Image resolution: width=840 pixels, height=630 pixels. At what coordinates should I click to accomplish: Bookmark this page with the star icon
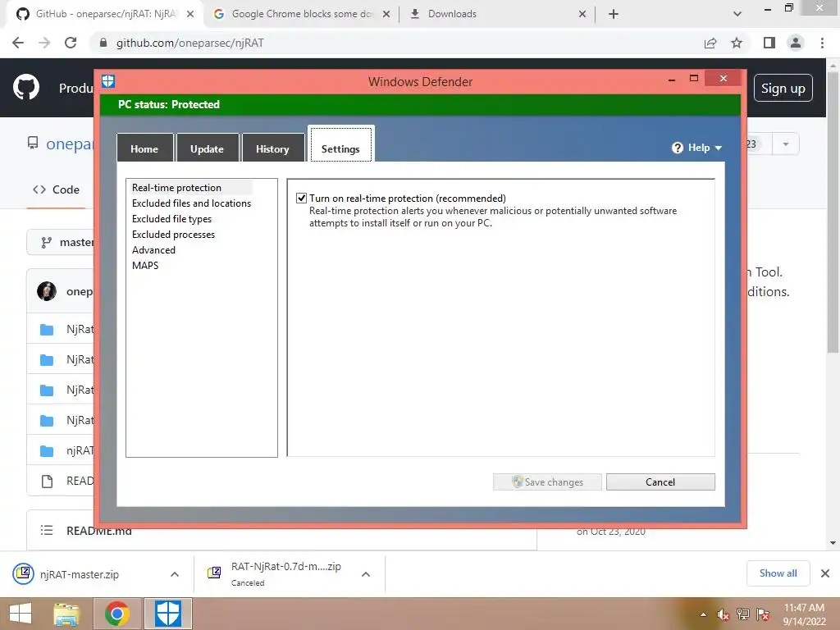[x=737, y=43]
